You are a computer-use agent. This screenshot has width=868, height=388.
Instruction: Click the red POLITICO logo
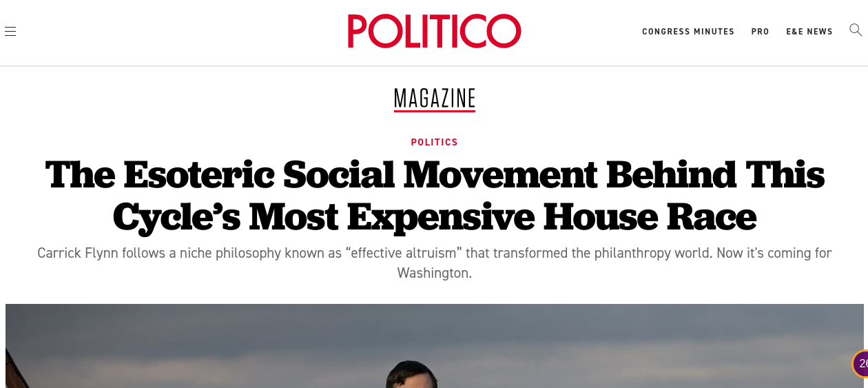[434, 31]
